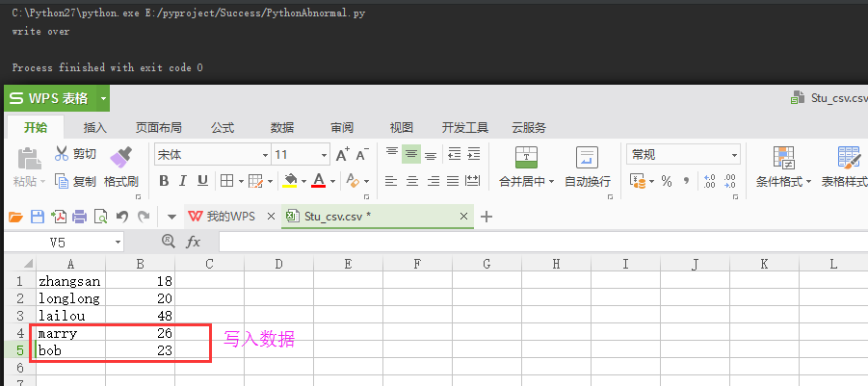Click the increase font size icon

coord(342,155)
